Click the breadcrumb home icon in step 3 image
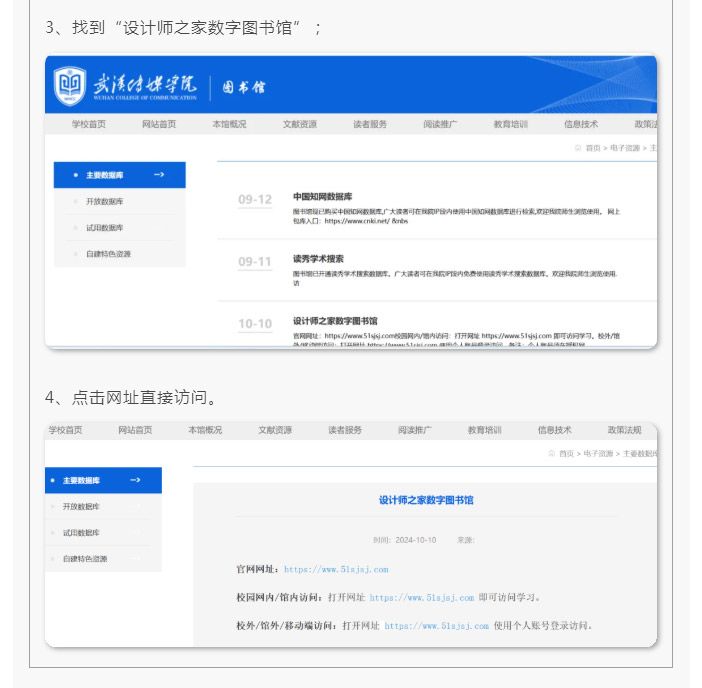 tap(578, 147)
